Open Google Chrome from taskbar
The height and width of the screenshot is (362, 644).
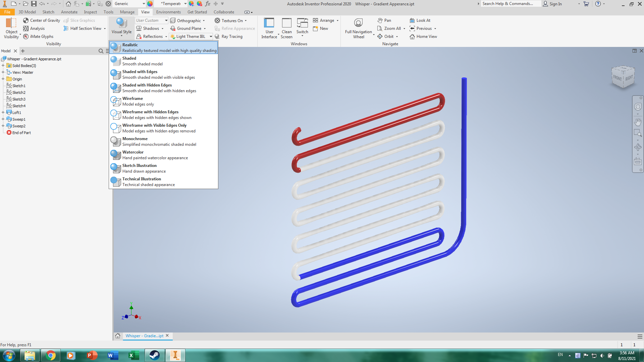click(50, 355)
